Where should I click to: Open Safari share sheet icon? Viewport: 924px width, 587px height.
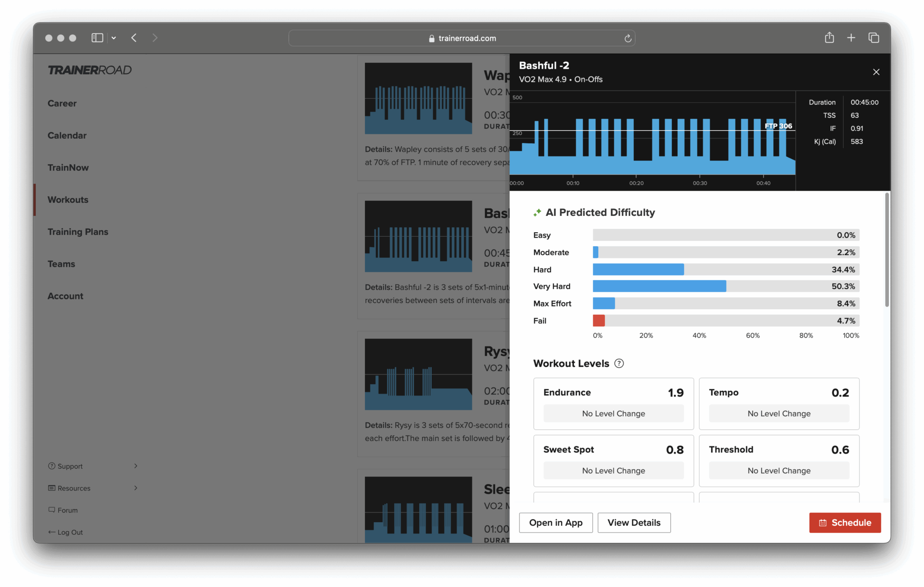click(x=829, y=38)
